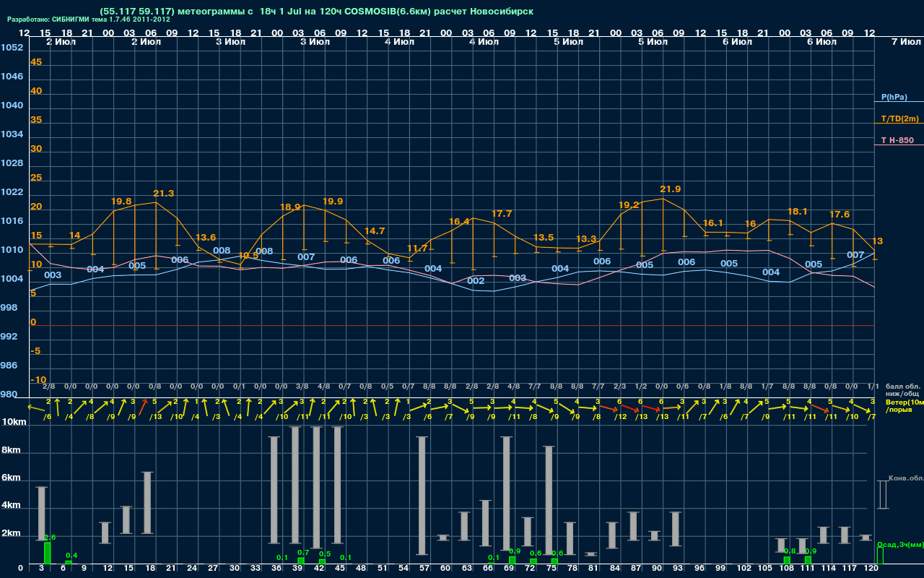The image size is (924, 578).
Task: Click the 002 pressure label on blue curve
Action: click(x=476, y=281)
